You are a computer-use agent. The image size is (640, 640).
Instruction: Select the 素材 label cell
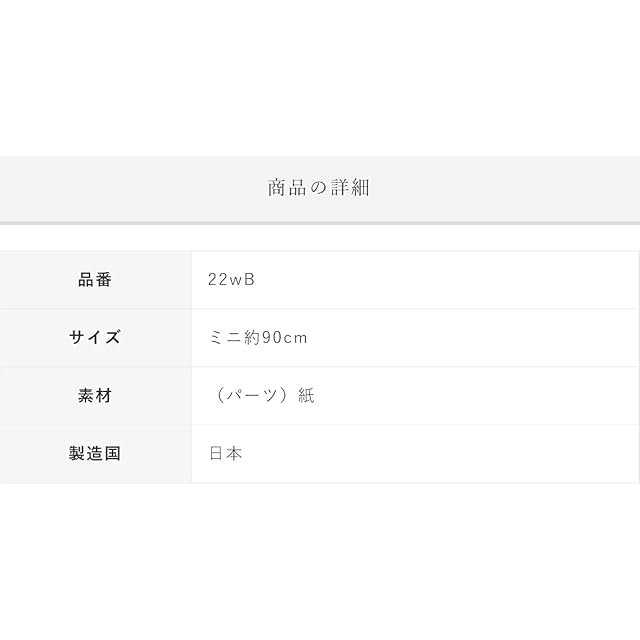[x=95, y=396]
